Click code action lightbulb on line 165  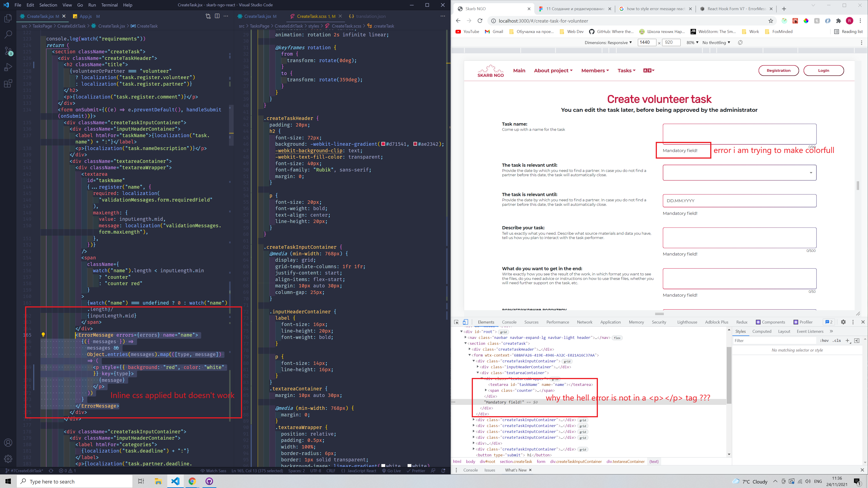43,335
